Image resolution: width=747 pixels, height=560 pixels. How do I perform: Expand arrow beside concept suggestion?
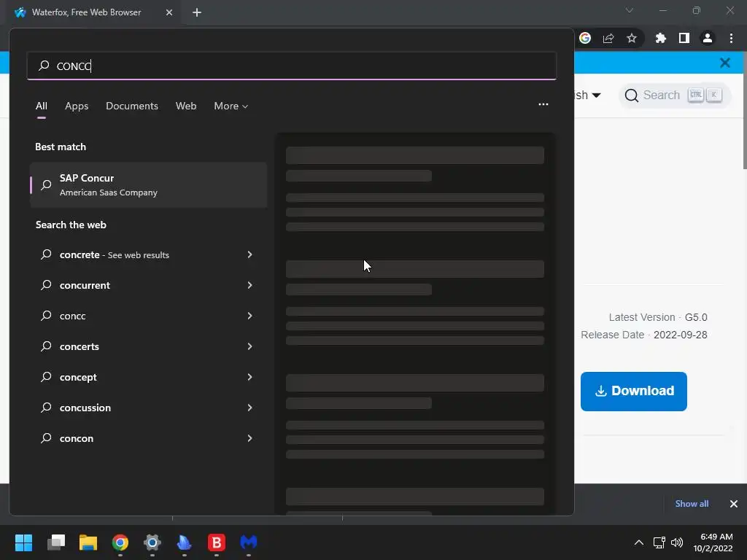[x=249, y=377]
